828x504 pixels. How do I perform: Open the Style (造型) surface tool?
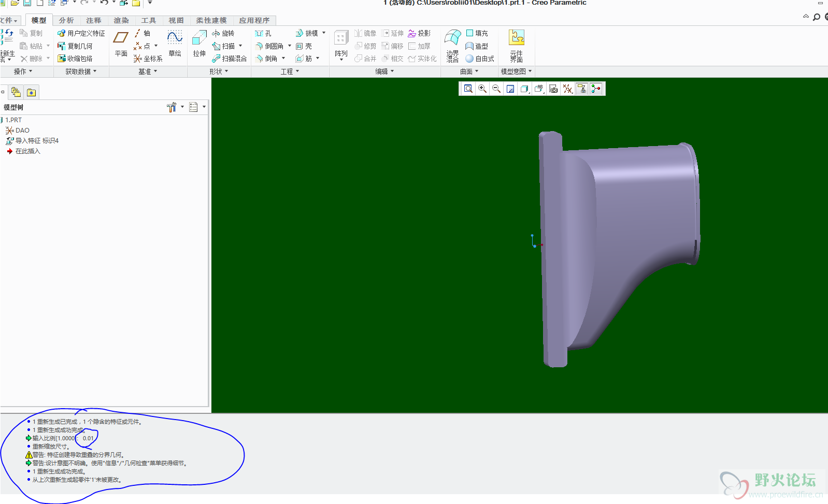click(477, 46)
